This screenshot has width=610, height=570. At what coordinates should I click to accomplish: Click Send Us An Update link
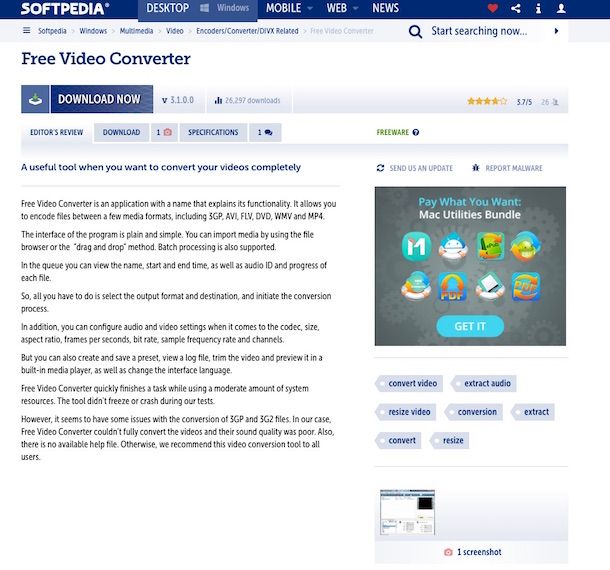(421, 168)
